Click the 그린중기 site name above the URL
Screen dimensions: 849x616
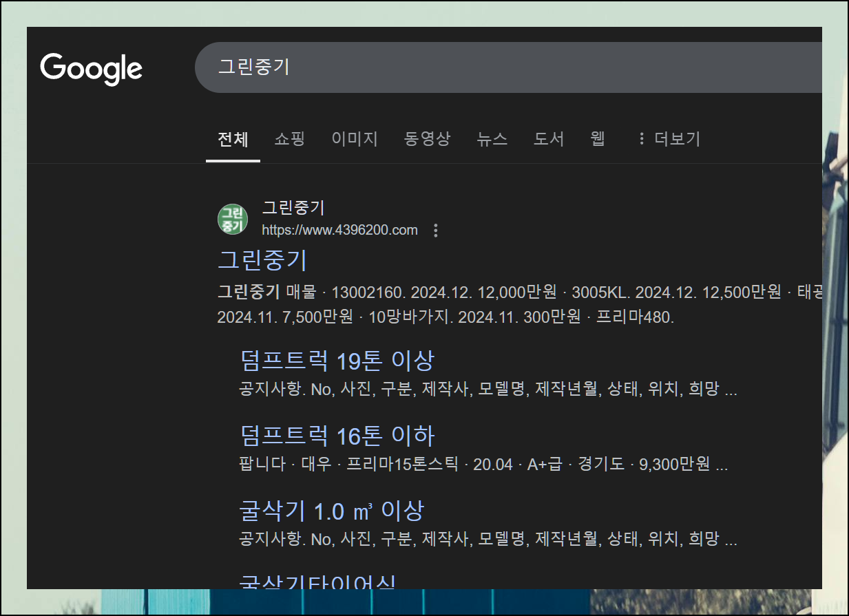click(293, 208)
